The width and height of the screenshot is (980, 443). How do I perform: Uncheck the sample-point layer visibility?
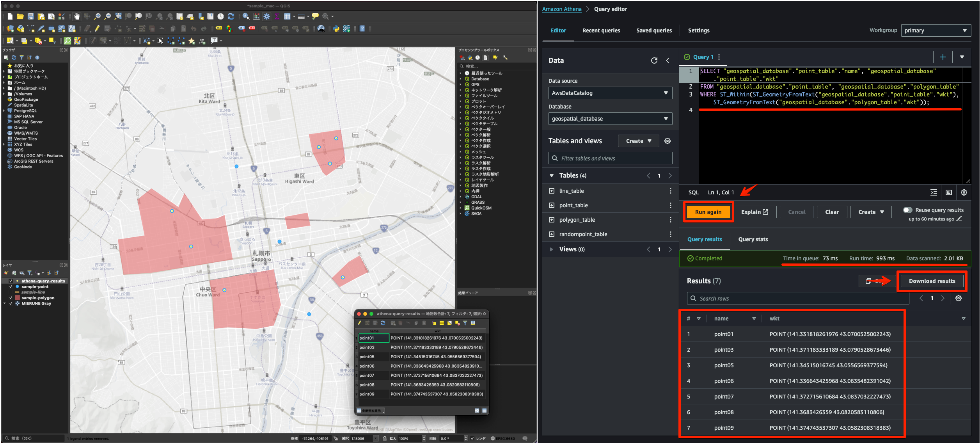point(11,286)
